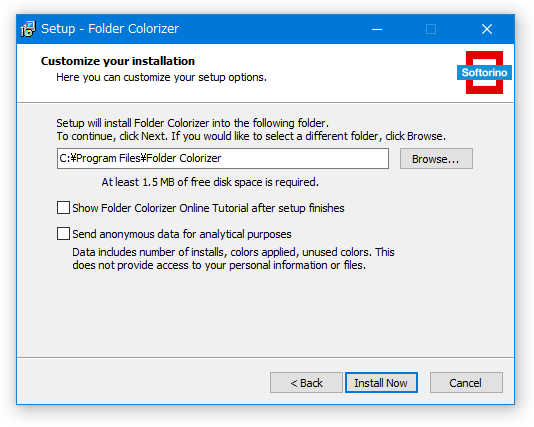Click the setup installer icon in title bar

pyautogui.click(x=28, y=29)
